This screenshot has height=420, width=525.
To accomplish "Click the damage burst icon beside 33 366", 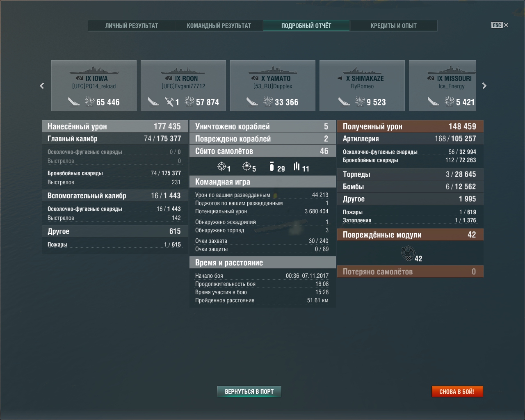I will click(268, 101).
